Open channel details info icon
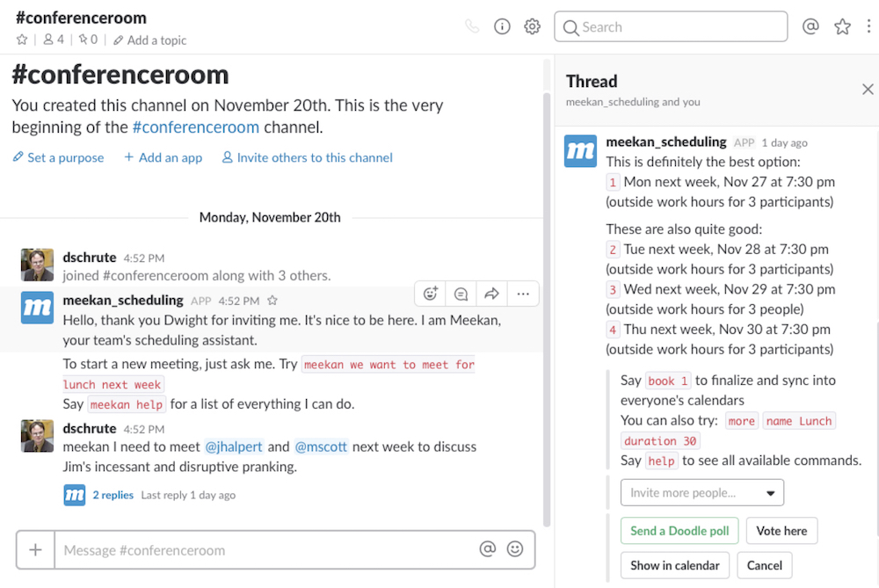 coord(503,26)
